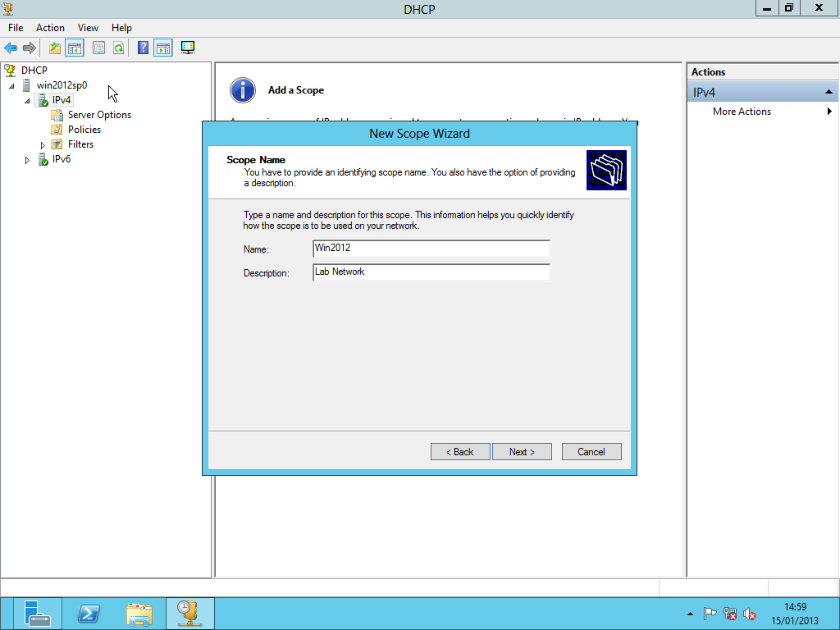Click the Refresh toolbar icon
The width and height of the screenshot is (840, 630).
pyautogui.click(x=119, y=48)
